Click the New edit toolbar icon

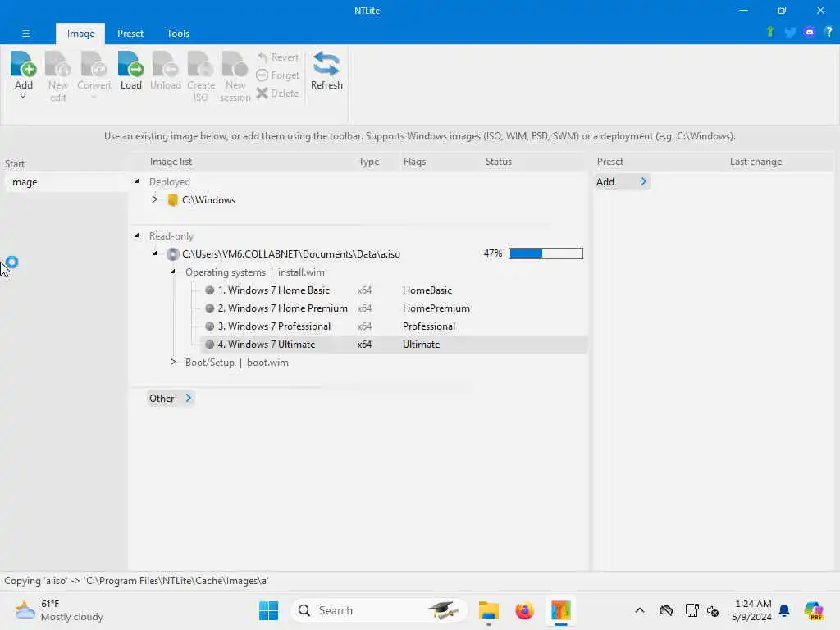[x=58, y=76]
